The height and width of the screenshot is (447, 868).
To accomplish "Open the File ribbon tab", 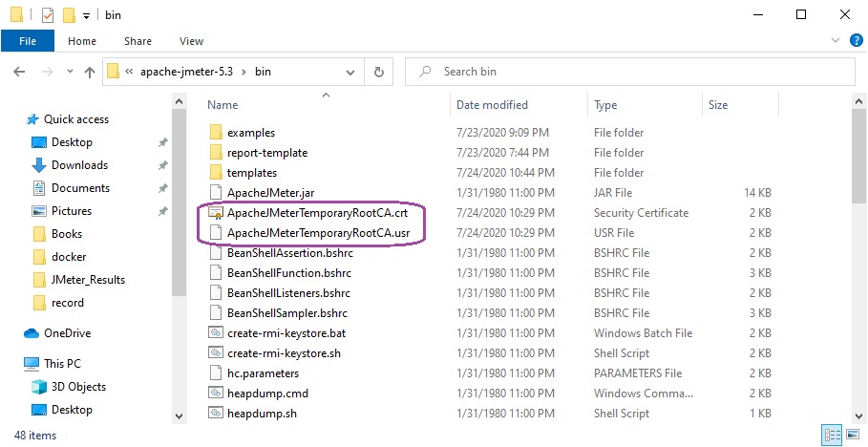I will coord(28,41).
